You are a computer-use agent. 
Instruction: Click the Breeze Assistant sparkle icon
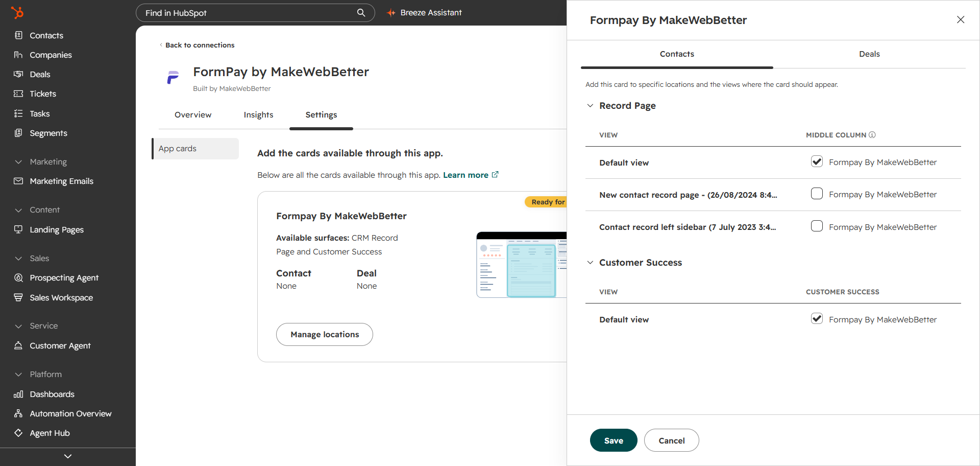click(x=391, y=13)
